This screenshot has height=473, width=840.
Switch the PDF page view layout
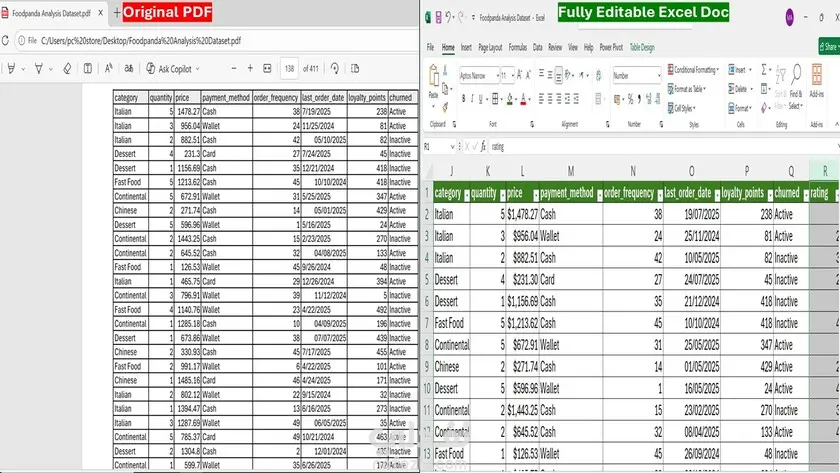(355, 69)
